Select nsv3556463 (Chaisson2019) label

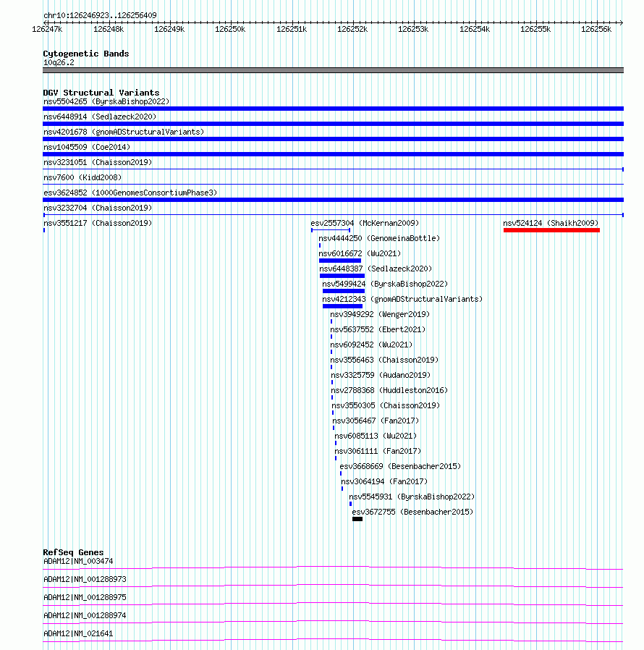click(x=384, y=360)
